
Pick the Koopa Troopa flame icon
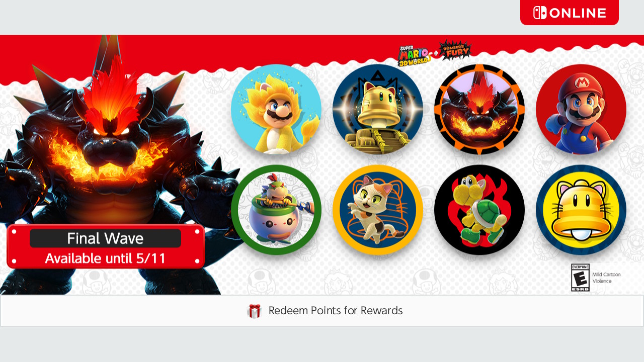[479, 210]
